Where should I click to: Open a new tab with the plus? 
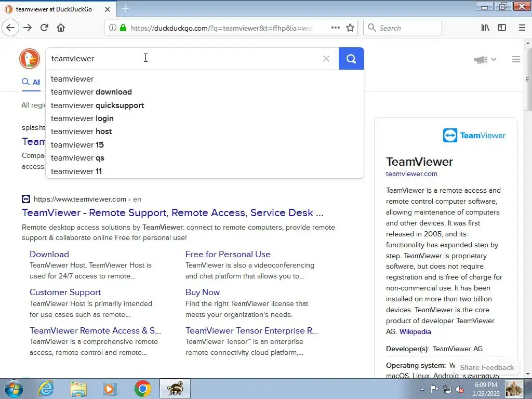coord(125,8)
